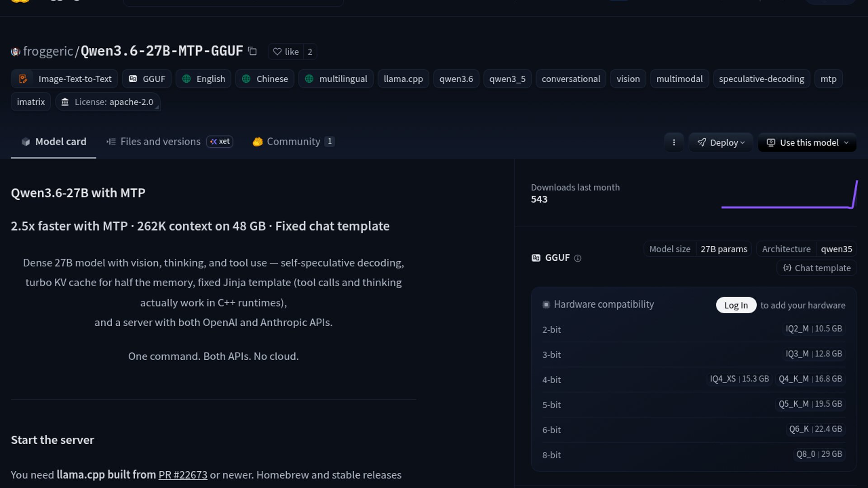This screenshot has width=868, height=488.
Task: Click the llama.cpp tag
Action: click(403, 79)
